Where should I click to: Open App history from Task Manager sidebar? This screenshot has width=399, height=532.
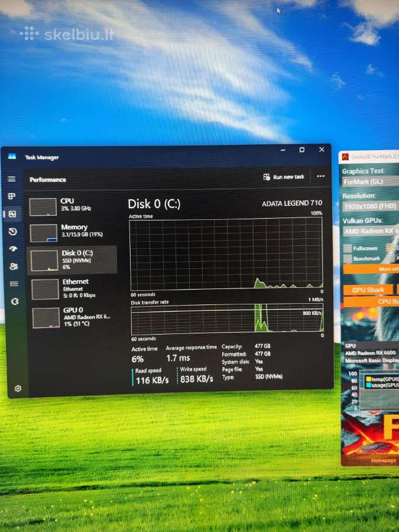(x=13, y=231)
